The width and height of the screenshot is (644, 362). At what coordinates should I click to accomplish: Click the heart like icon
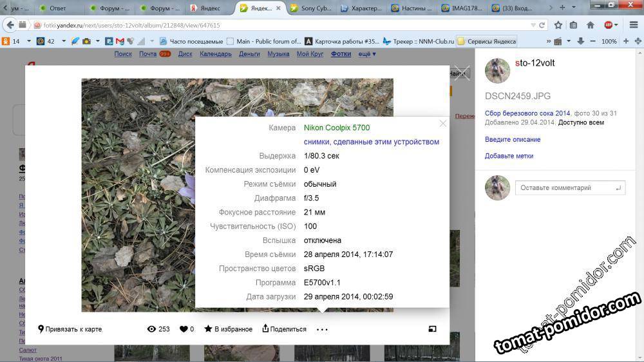point(183,329)
